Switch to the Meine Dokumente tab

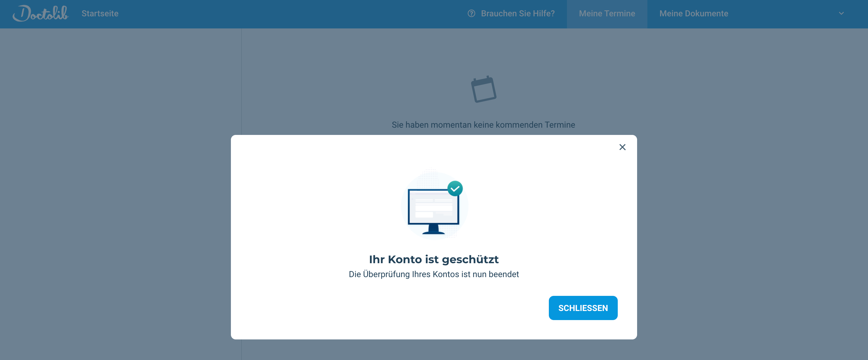point(693,14)
